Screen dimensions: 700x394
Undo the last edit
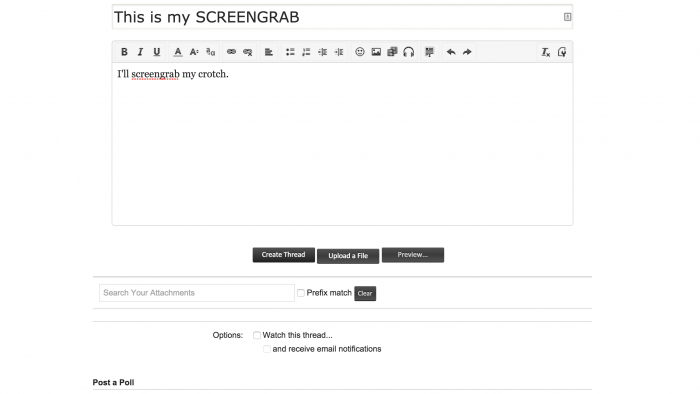[x=451, y=52]
